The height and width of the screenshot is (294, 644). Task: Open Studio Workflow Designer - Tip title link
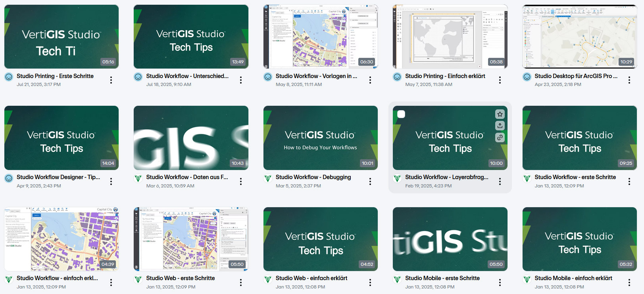click(58, 177)
